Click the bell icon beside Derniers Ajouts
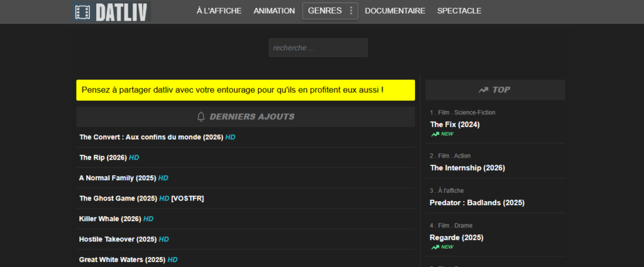 [201, 116]
